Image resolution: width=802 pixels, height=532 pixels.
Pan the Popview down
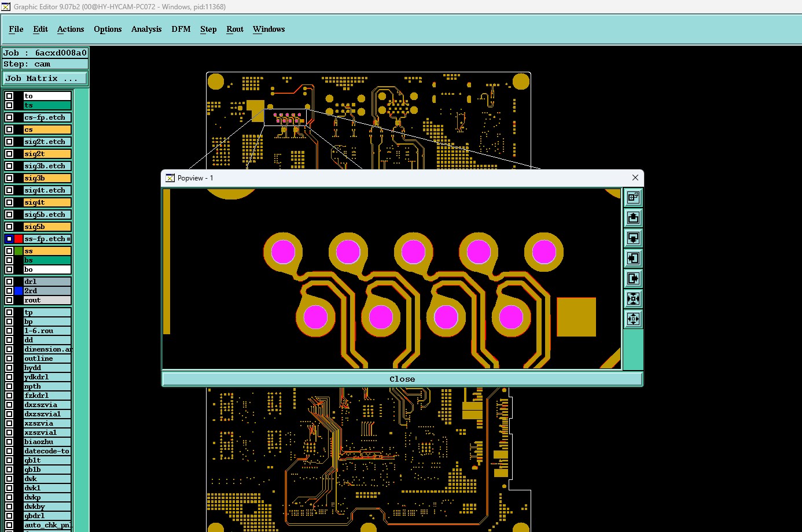[633, 238]
